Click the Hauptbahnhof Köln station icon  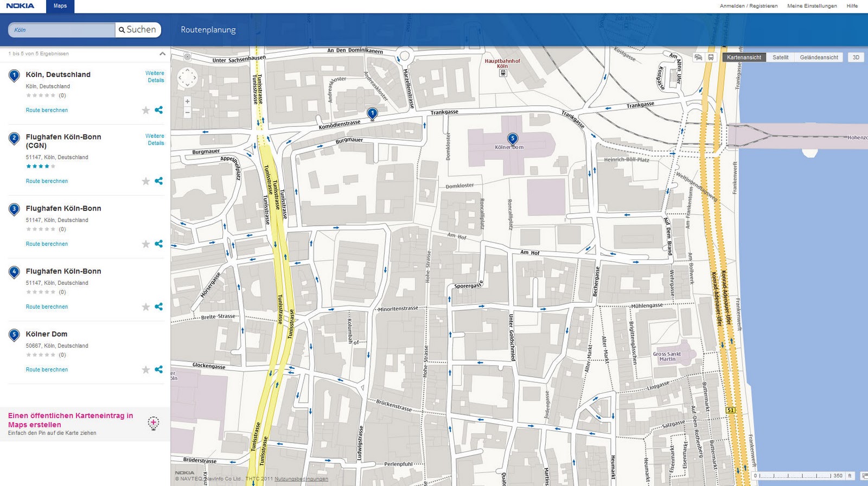(x=503, y=73)
